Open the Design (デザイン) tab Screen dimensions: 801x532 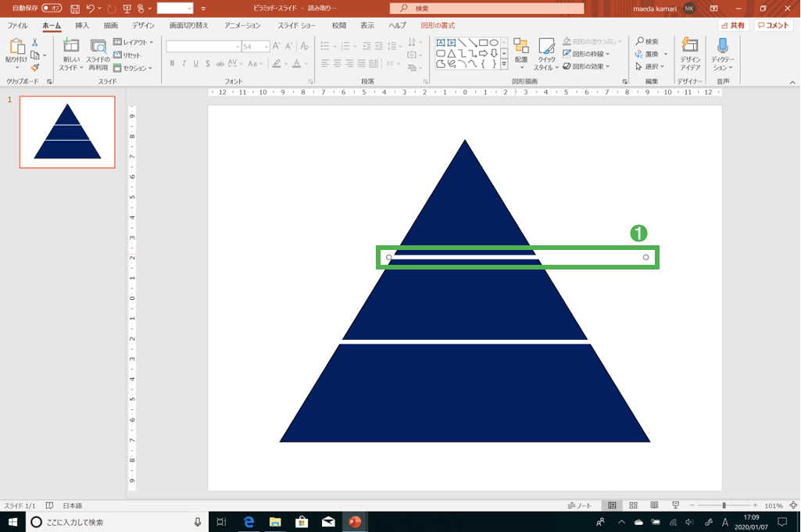click(143, 26)
